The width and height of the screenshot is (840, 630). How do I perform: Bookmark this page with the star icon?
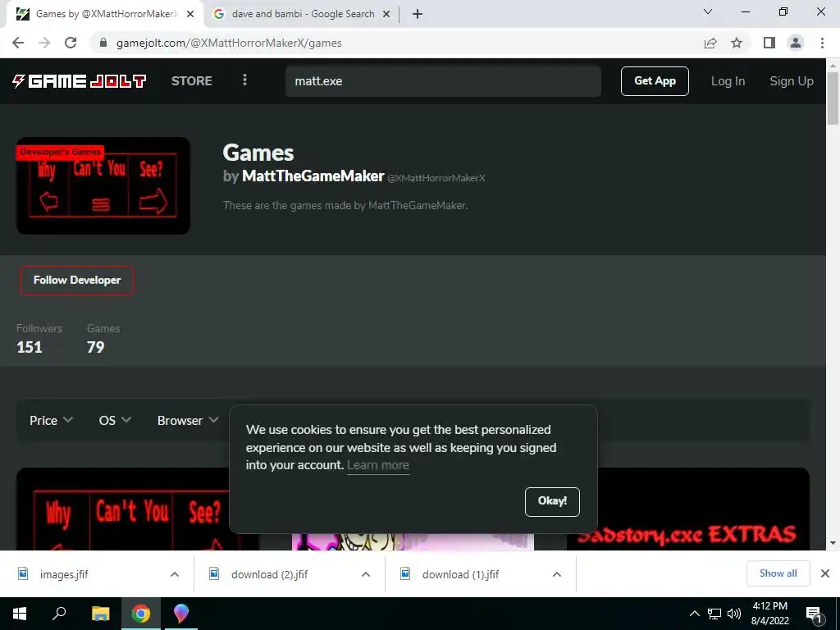737,43
